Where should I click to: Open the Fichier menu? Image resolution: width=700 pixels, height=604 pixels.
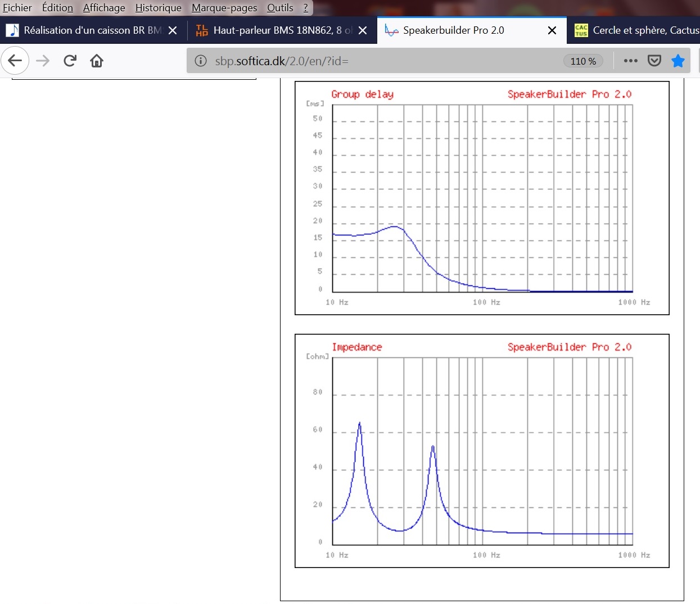tap(17, 8)
